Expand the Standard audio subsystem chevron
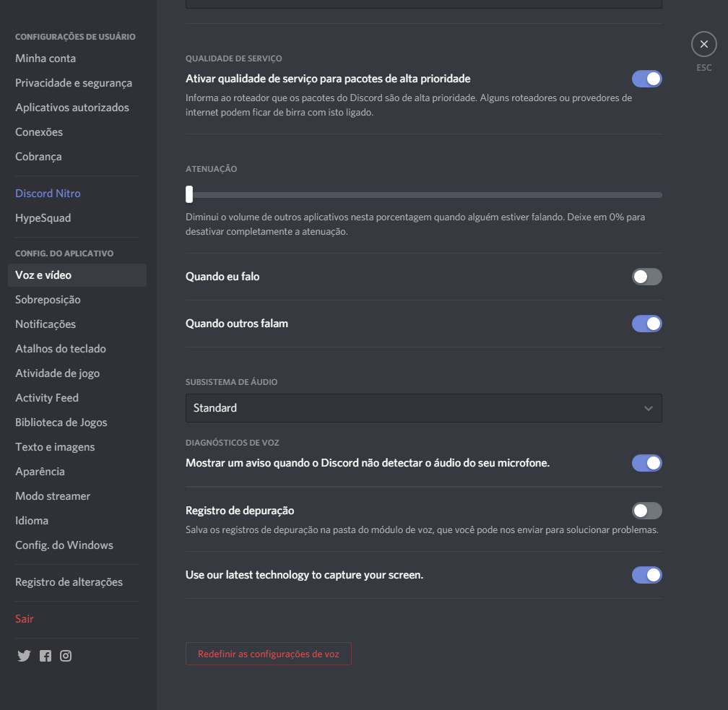The width and height of the screenshot is (728, 710). click(648, 408)
